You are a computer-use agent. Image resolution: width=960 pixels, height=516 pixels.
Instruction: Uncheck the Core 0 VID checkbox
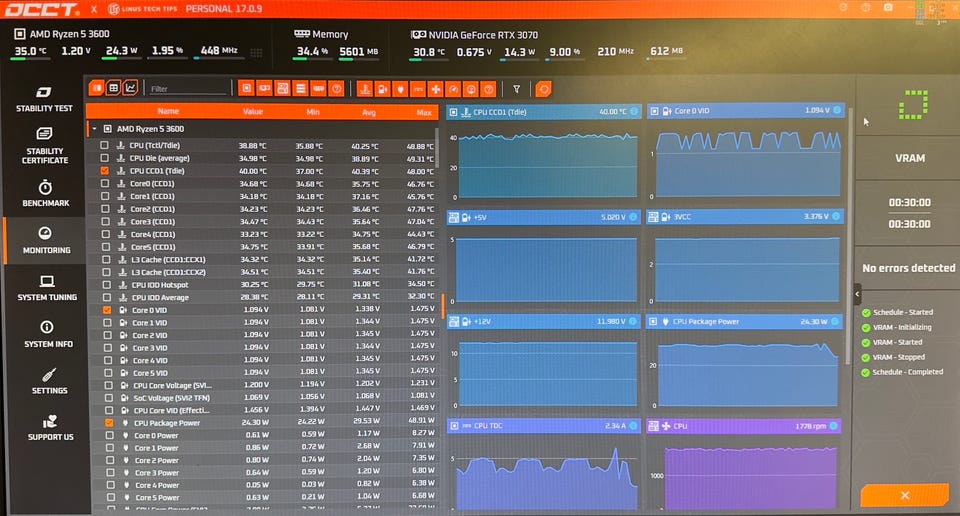tap(107, 310)
